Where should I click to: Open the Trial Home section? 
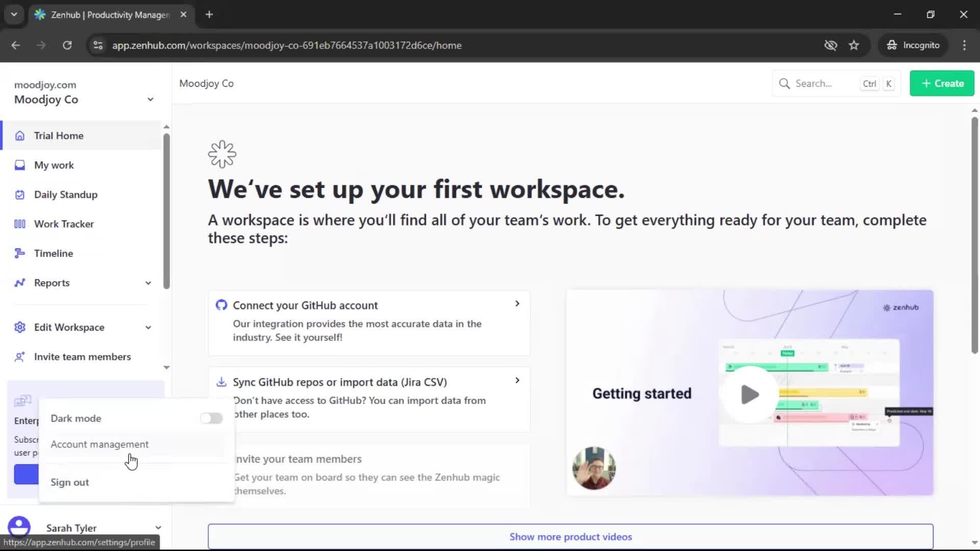click(59, 135)
